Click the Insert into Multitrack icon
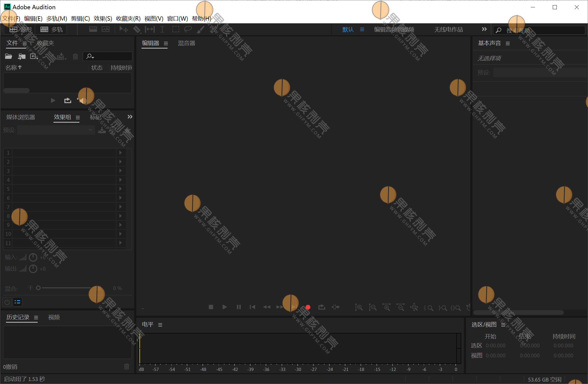 point(62,56)
